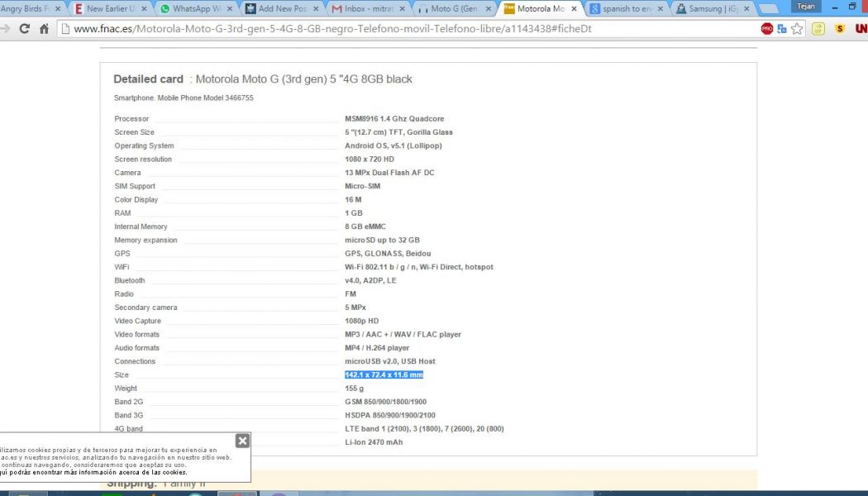This screenshot has height=496, width=868.
Task: Open the yellow extension icon in toolbar
Action: pos(818,29)
